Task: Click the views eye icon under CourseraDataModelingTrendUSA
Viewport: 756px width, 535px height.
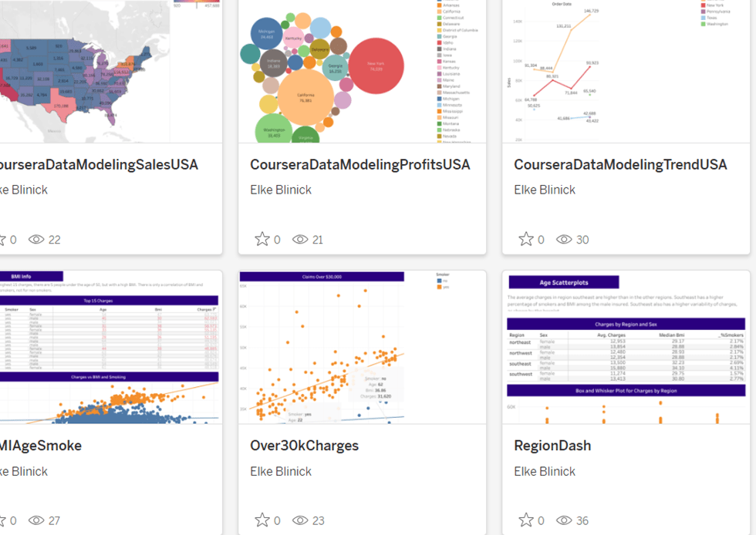Action: click(x=564, y=240)
